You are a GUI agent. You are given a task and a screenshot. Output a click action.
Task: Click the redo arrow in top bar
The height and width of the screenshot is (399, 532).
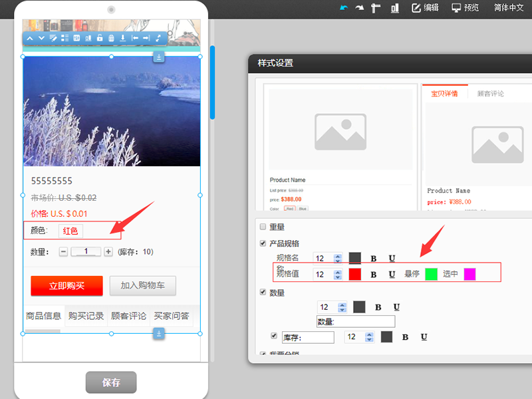click(x=360, y=8)
